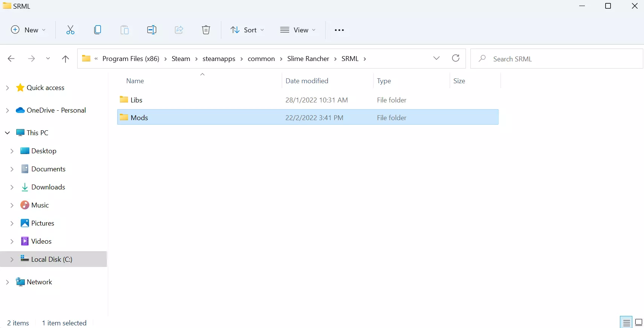Navigate to Steam breadcrumb

point(181,59)
